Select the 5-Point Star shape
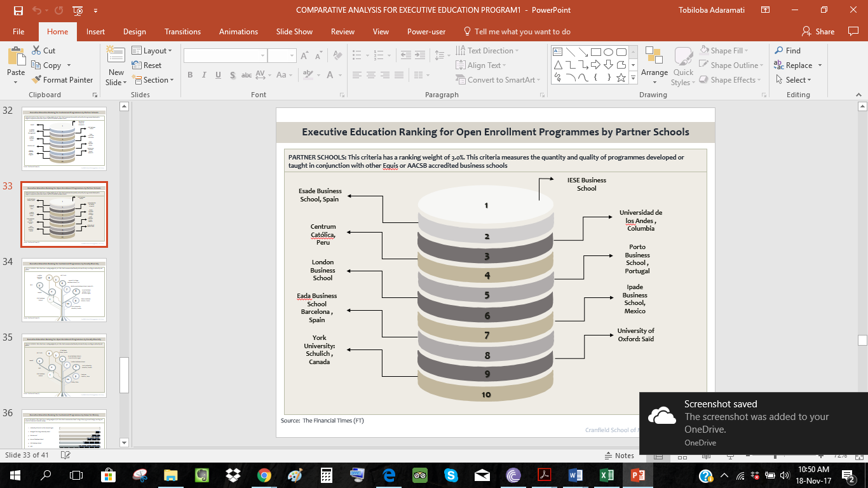 click(x=621, y=78)
